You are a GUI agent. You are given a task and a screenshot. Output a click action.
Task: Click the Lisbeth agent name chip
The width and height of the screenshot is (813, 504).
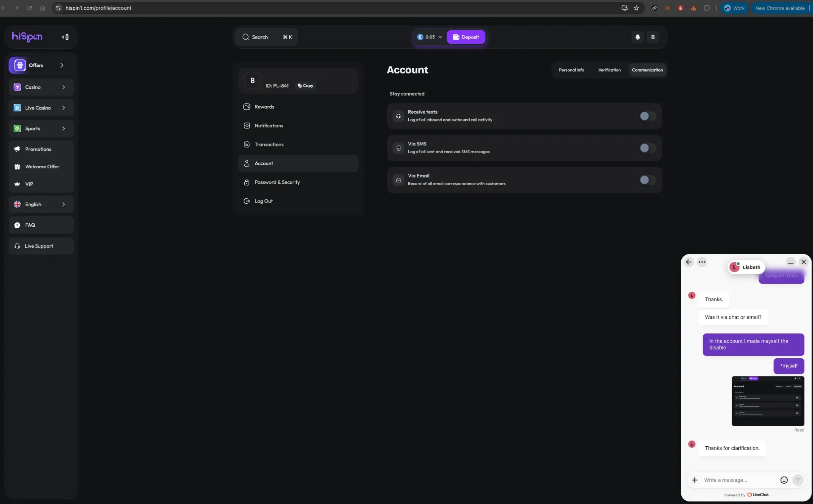tap(746, 267)
